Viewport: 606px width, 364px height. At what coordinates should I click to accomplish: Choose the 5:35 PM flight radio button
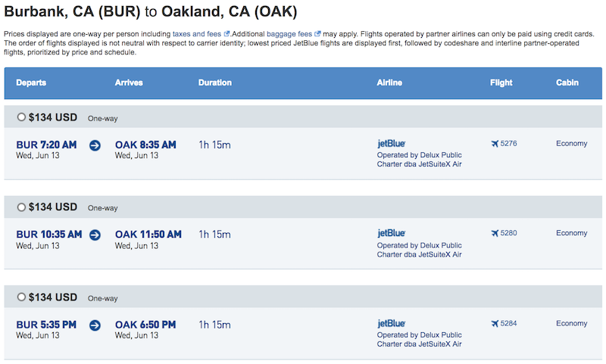click(x=21, y=297)
